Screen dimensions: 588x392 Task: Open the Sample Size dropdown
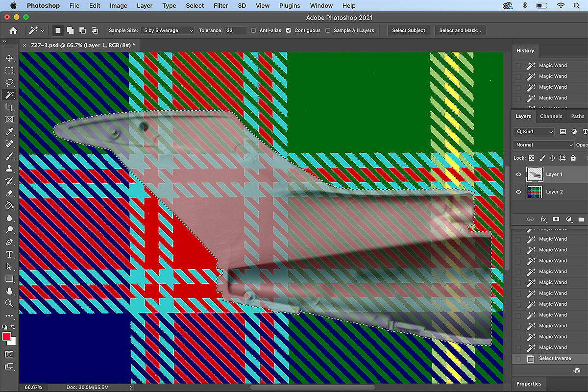pos(168,30)
